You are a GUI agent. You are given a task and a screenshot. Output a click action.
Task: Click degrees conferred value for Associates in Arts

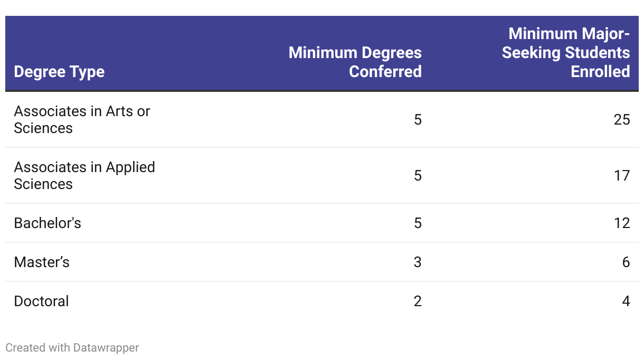[x=418, y=120]
